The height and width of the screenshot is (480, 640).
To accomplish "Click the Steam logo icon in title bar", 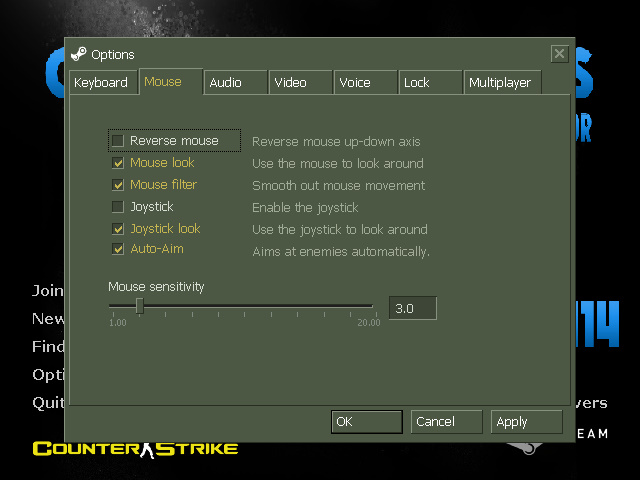I will coord(79,54).
